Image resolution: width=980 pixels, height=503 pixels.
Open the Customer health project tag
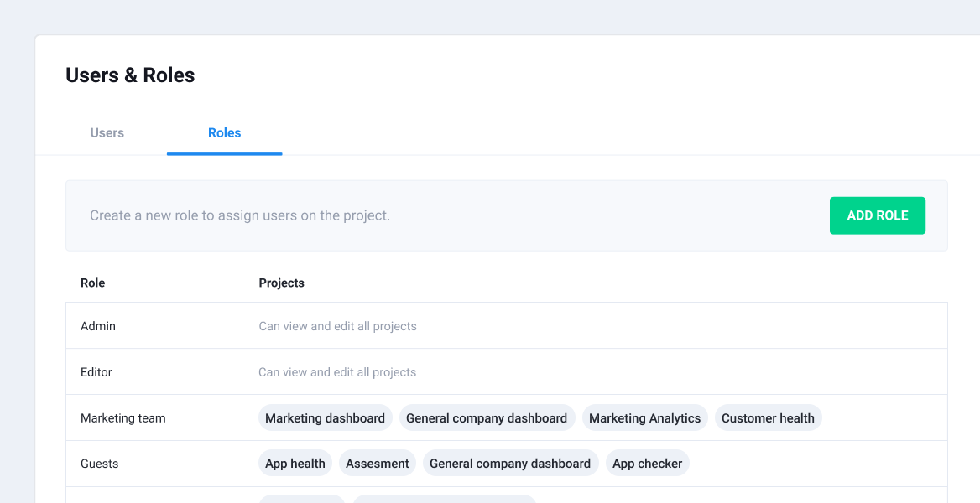768,418
